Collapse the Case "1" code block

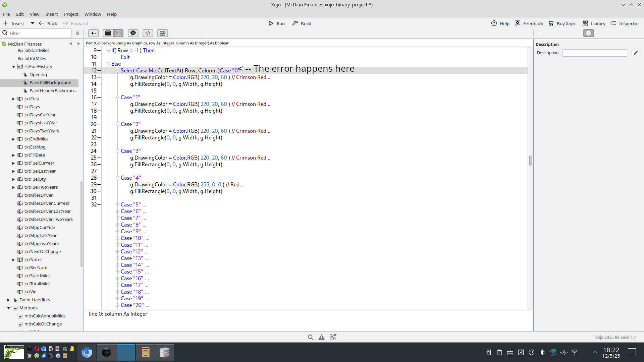click(117, 98)
